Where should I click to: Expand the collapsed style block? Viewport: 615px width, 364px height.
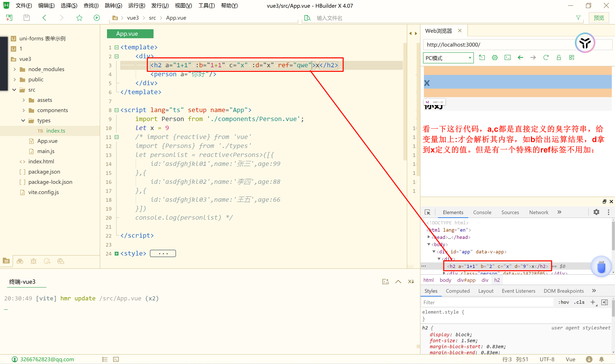(x=117, y=253)
